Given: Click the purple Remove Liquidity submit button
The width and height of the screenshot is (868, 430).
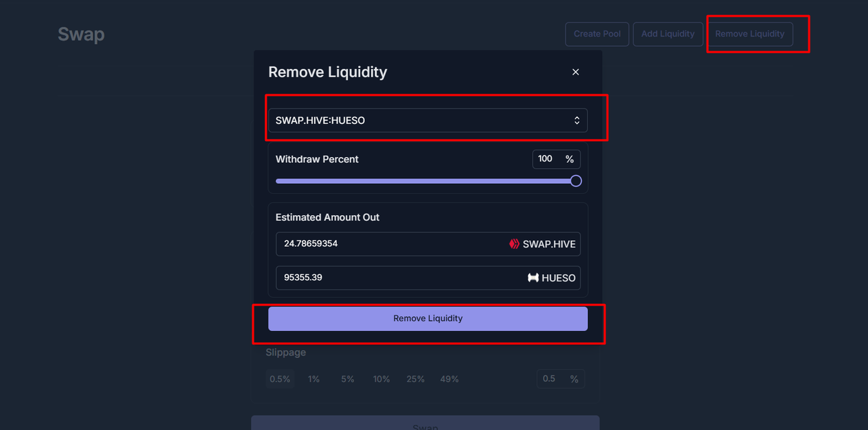Looking at the screenshot, I should [428, 319].
